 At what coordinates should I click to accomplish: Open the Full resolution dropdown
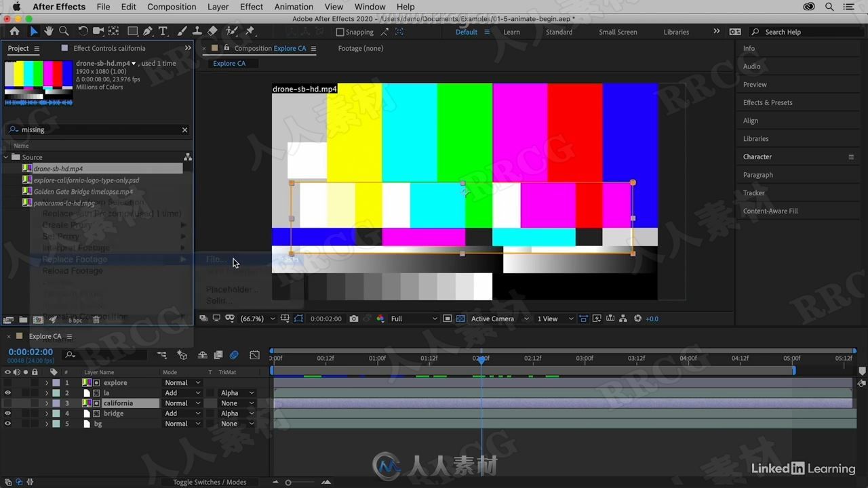click(x=414, y=319)
